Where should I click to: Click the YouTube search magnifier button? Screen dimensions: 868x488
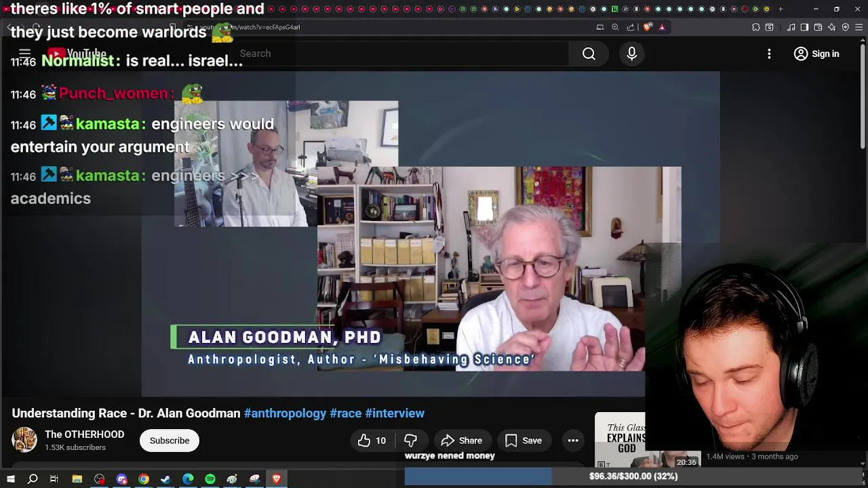[589, 54]
